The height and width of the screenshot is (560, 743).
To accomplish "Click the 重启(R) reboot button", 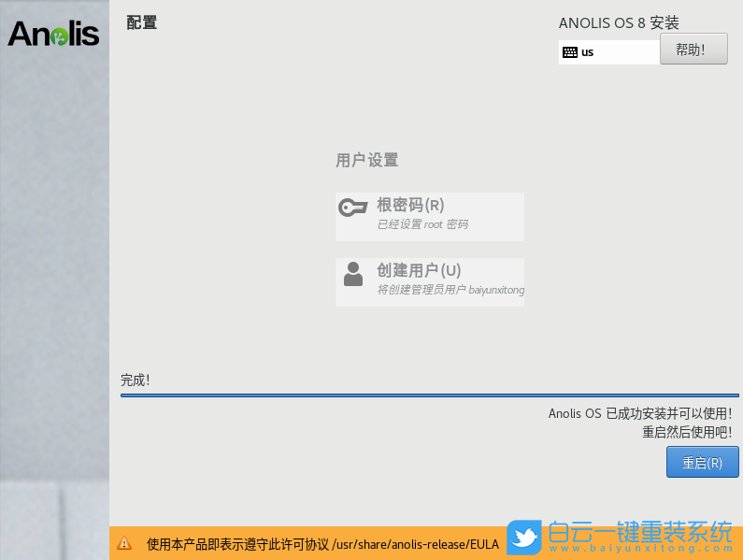I will pos(702,462).
